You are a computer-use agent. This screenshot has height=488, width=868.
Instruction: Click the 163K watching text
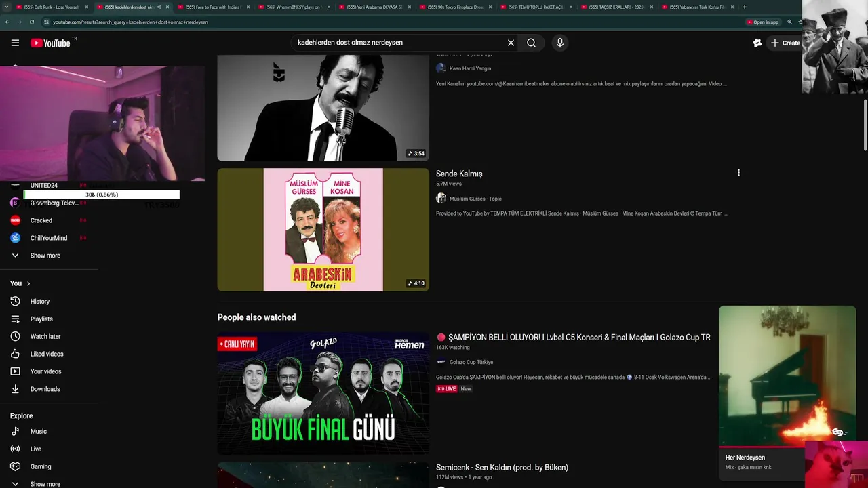coord(452,347)
